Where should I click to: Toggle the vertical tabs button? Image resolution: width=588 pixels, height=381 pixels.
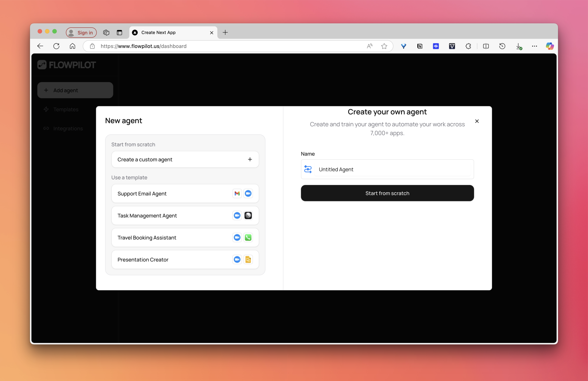pos(119,33)
